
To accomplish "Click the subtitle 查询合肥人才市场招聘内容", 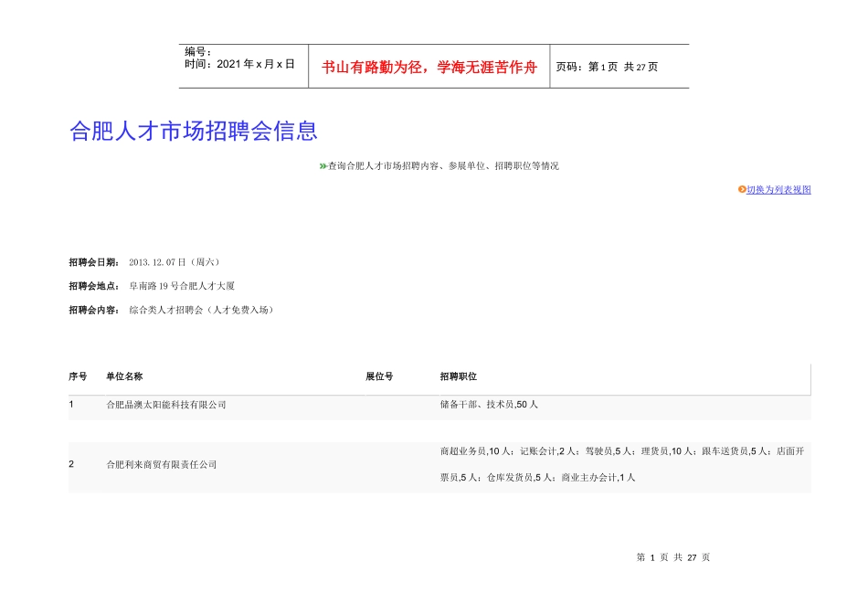I will (x=383, y=166).
